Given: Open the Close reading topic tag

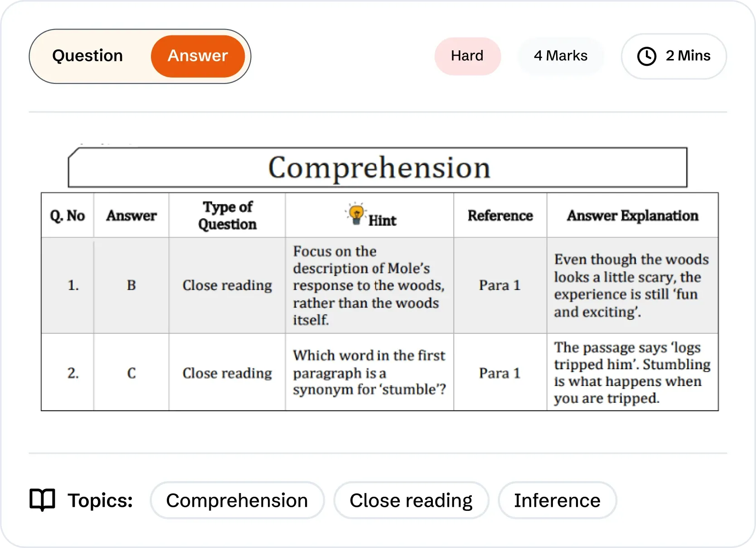Looking at the screenshot, I should pos(411,500).
